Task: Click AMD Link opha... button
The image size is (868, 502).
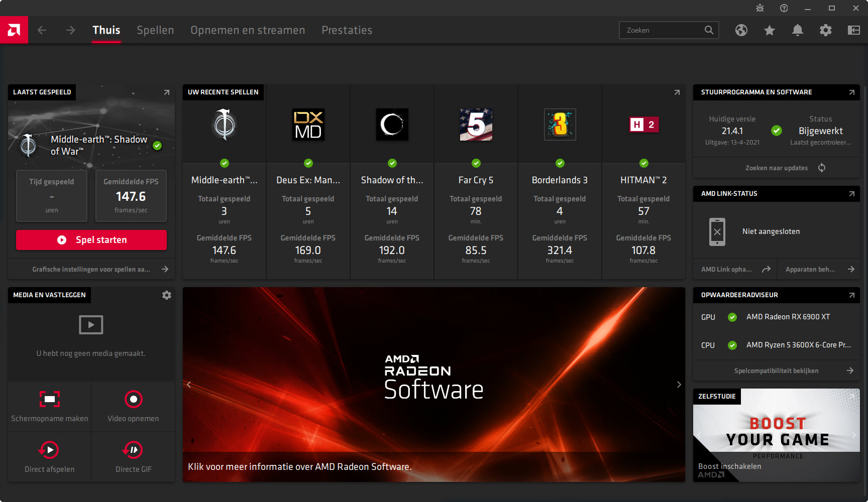Action: click(x=735, y=270)
